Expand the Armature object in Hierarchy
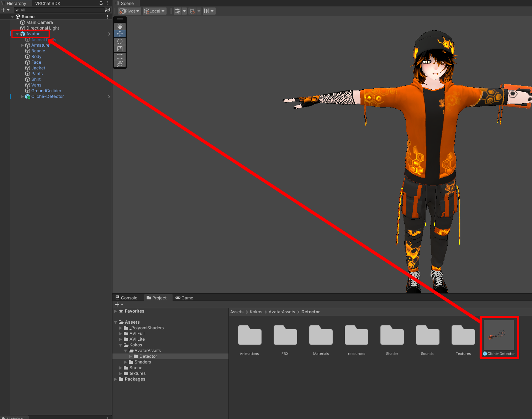Viewport: 532px width, 419px height. coord(22,45)
